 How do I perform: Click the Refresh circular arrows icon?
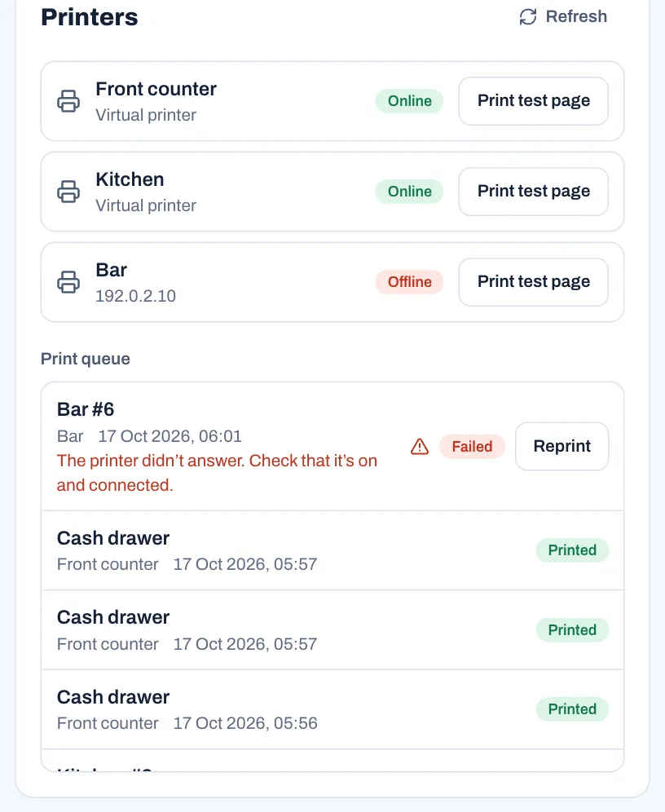(x=528, y=16)
